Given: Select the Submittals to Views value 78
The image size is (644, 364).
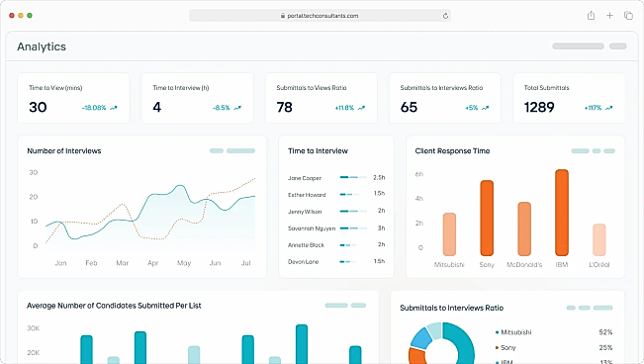Looking at the screenshot, I should [x=284, y=107].
